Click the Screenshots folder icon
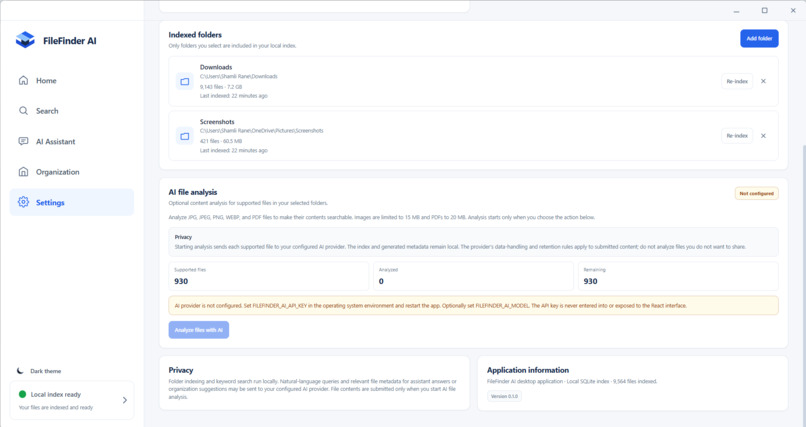The image size is (806, 427). click(x=185, y=136)
